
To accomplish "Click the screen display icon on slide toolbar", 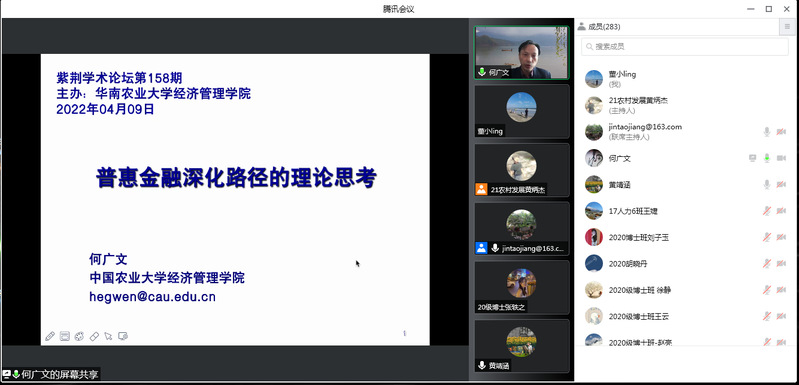I will pos(123,336).
